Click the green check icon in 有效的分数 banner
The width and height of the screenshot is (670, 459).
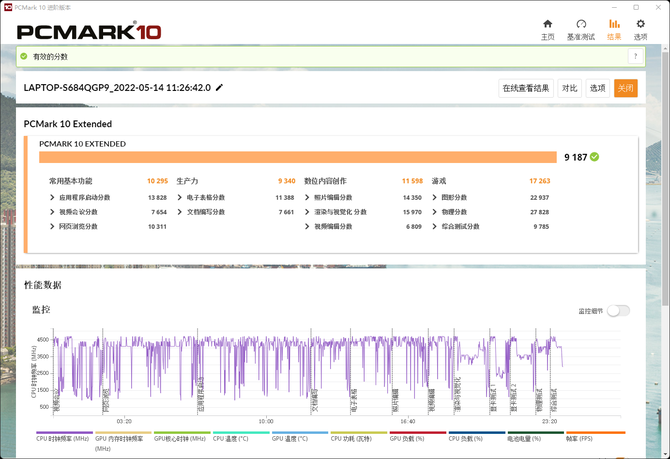[25, 57]
